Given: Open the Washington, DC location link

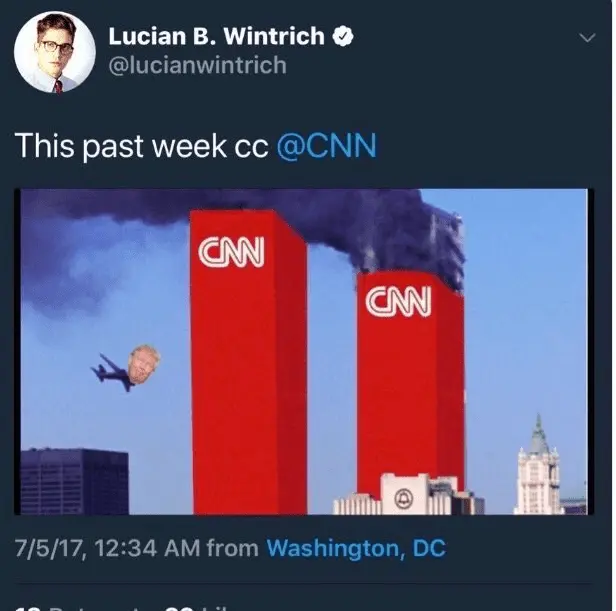Looking at the screenshot, I should 356,548.
